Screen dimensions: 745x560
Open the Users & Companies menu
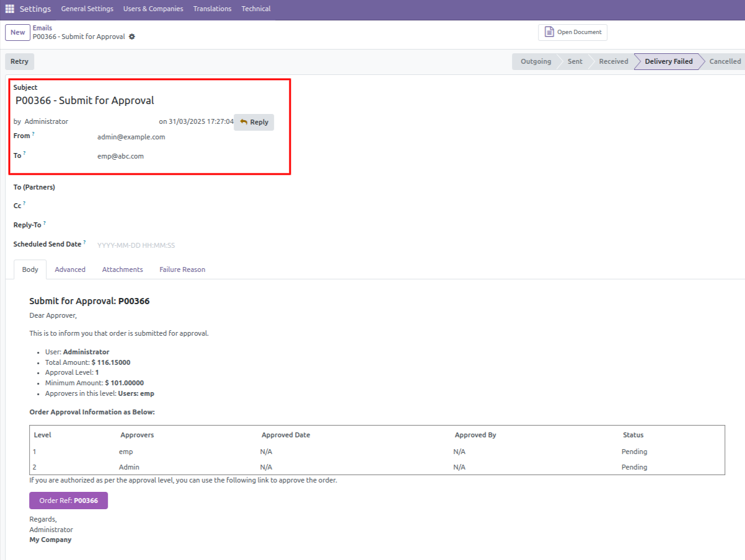(153, 9)
